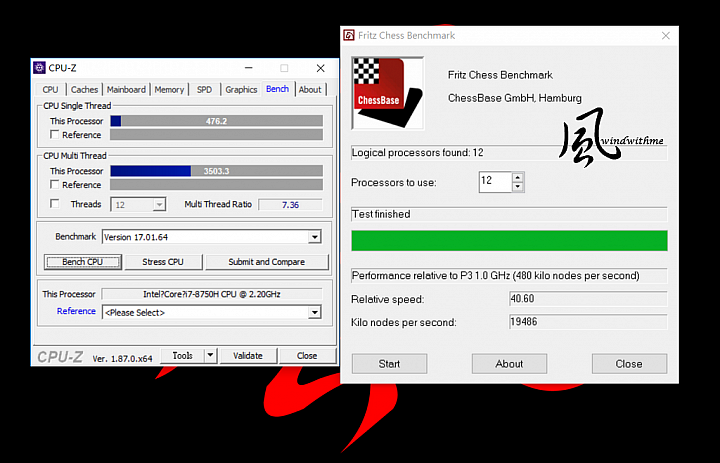Select the Bench tab
Screen dimensions: 720x463
277,89
